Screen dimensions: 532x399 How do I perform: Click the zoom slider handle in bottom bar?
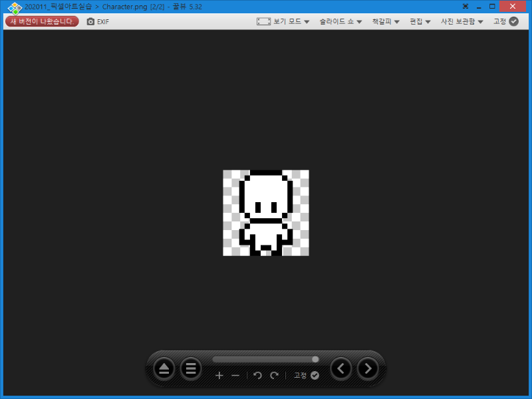click(x=315, y=359)
